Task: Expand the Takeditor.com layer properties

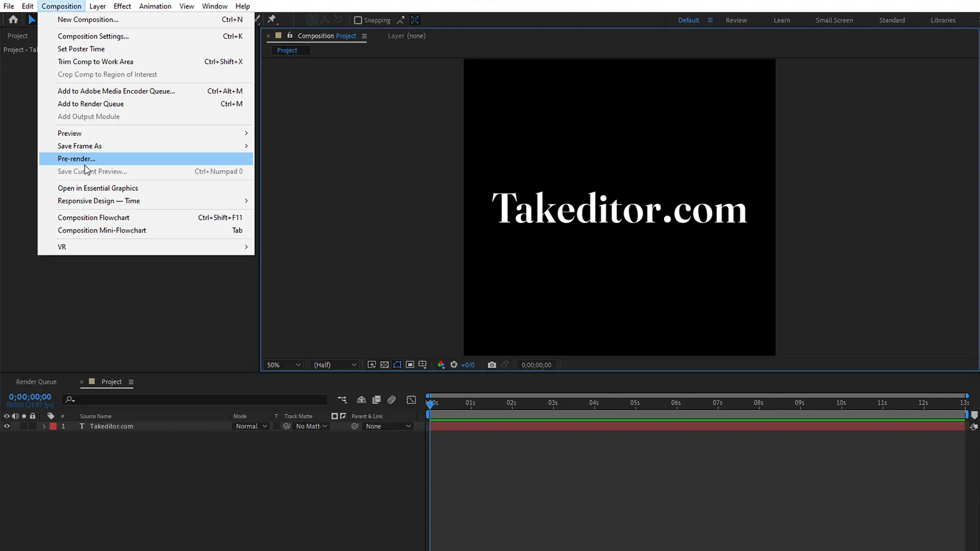Action: [43, 427]
